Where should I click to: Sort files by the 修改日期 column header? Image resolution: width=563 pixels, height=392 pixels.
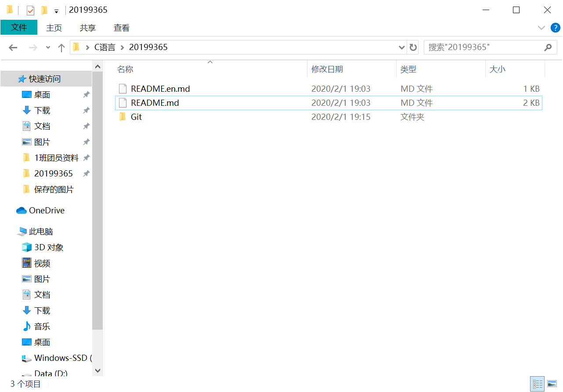[x=327, y=69]
